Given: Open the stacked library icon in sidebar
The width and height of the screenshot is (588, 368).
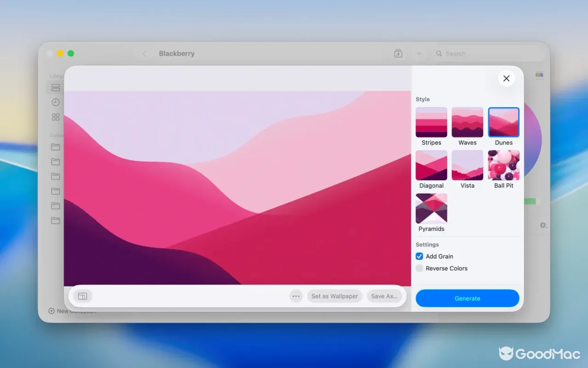Looking at the screenshot, I should 56,87.
